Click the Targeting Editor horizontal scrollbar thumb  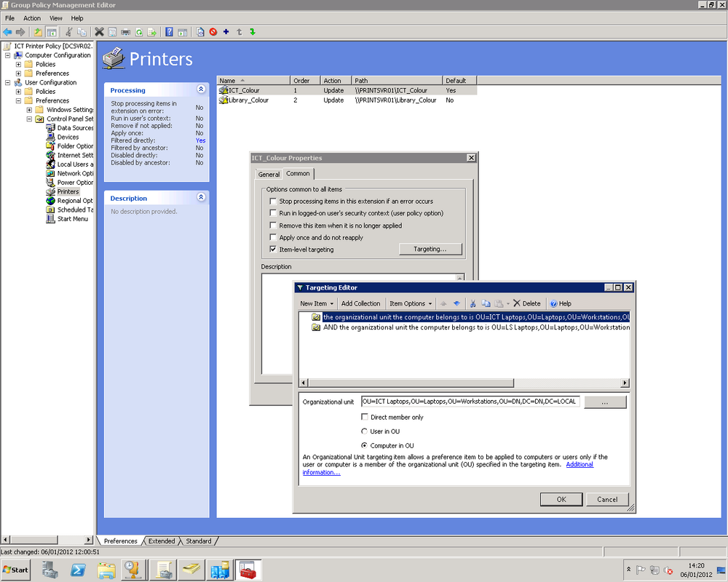click(411, 383)
